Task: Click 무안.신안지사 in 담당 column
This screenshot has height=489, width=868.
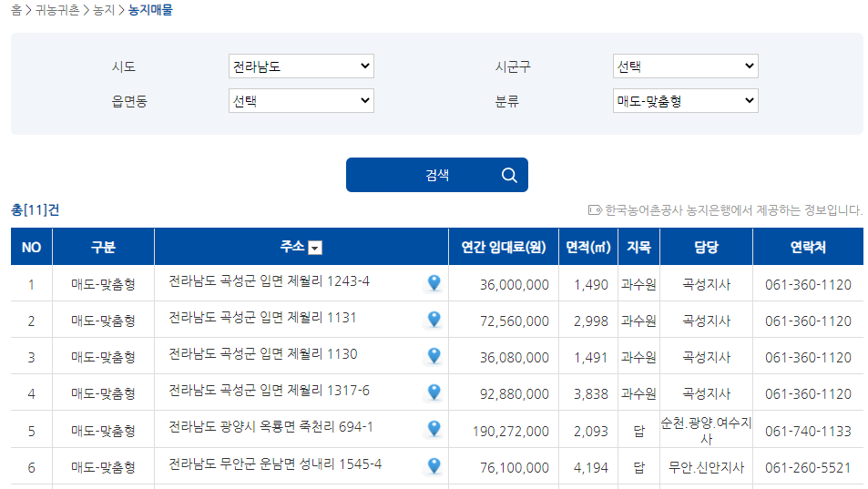Action: 707,468
